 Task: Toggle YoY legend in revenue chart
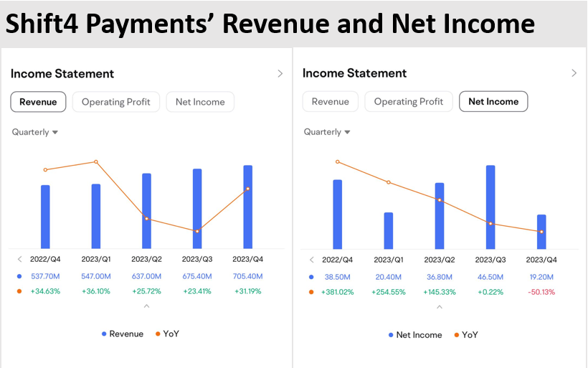coord(167,334)
